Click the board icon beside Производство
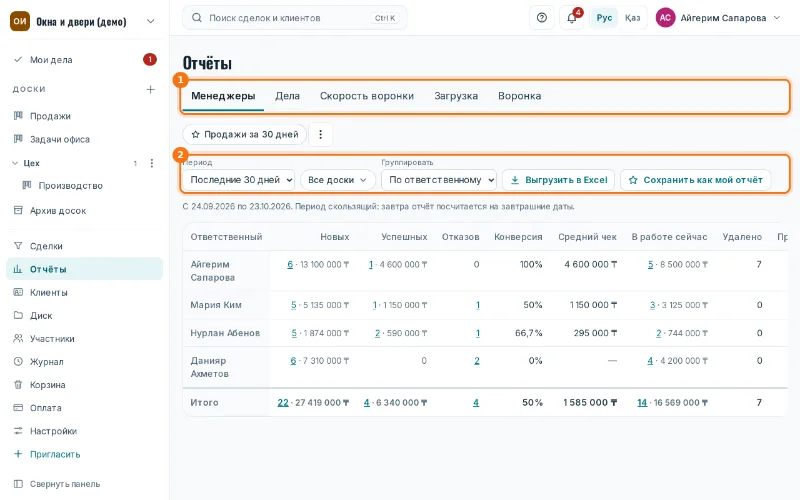The height and width of the screenshot is (500, 800). [x=27, y=185]
